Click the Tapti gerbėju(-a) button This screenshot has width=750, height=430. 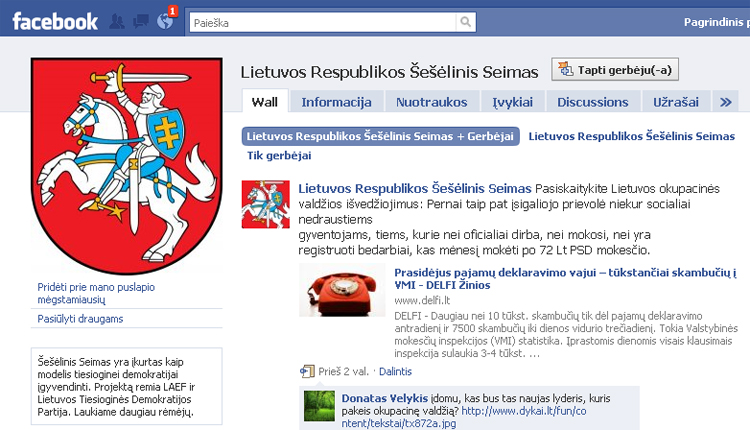[615, 70]
